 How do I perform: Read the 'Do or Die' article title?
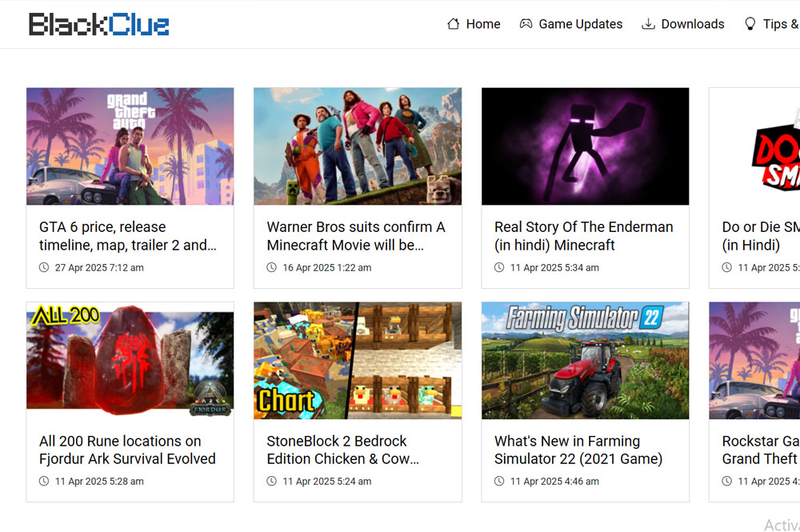tap(761, 236)
